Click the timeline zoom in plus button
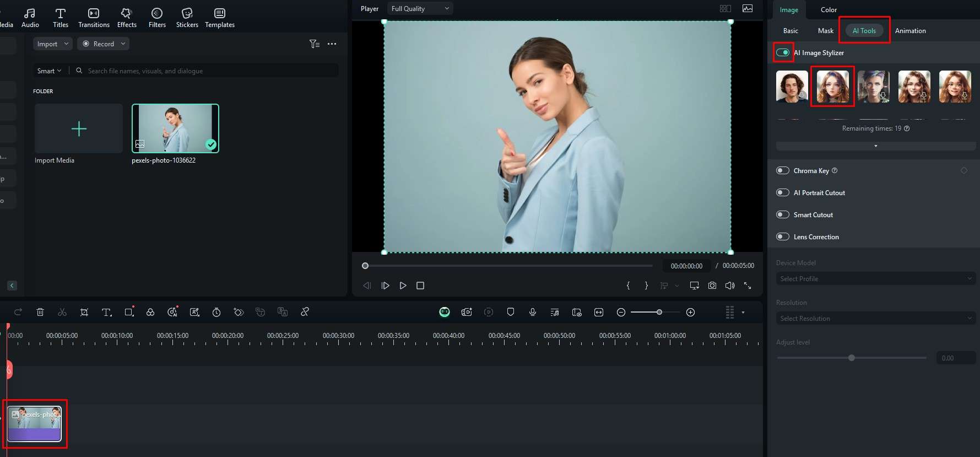Image resolution: width=980 pixels, height=457 pixels. coord(690,312)
